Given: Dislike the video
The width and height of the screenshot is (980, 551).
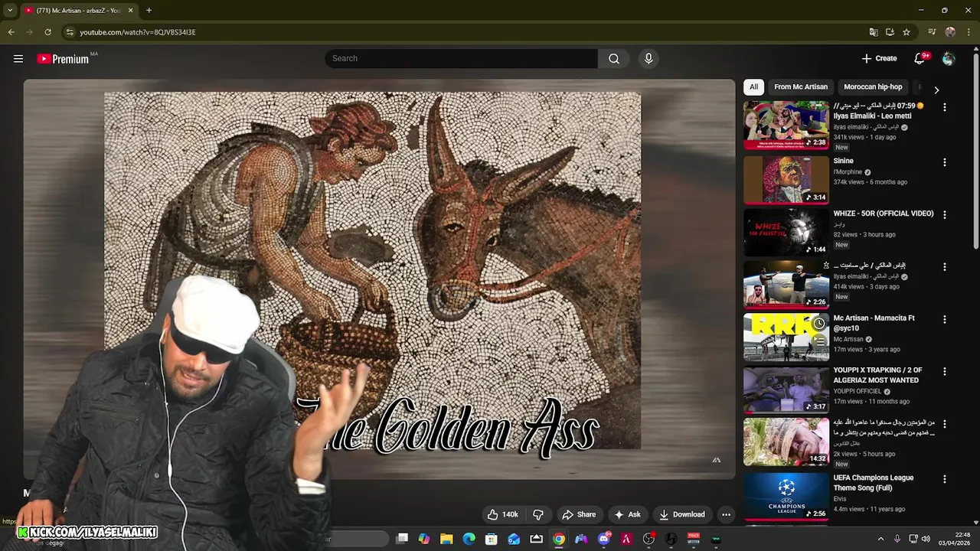Looking at the screenshot, I should [538, 514].
